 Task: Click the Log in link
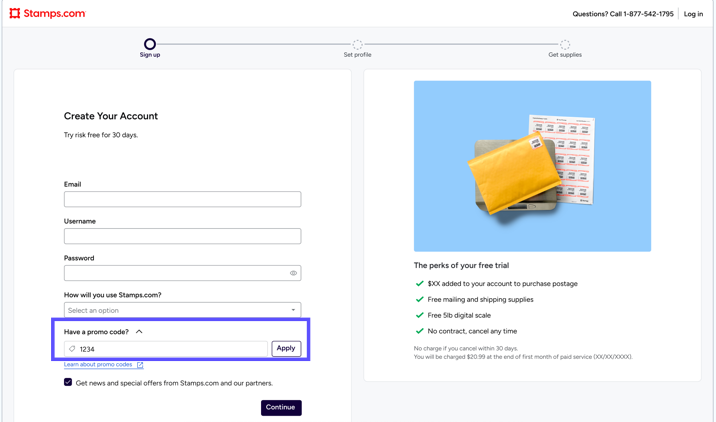693,14
